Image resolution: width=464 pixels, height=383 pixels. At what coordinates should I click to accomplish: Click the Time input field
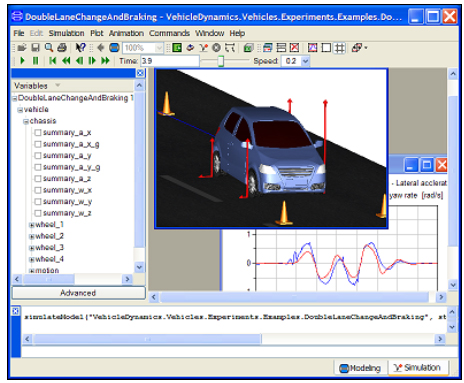(x=170, y=61)
